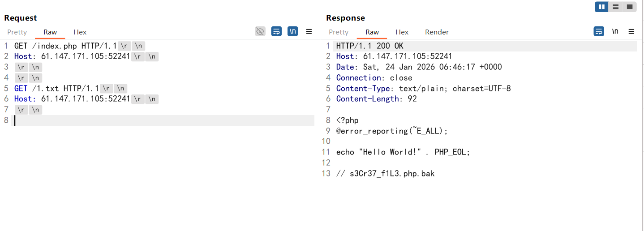Open the Render tab in Response panel
Screen dimensions: 644x231
pyautogui.click(x=437, y=32)
